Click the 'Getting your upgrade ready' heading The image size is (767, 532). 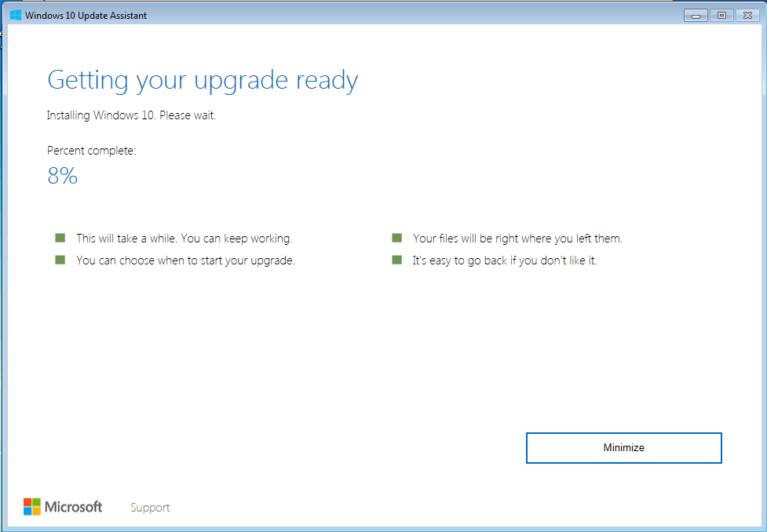(x=203, y=81)
